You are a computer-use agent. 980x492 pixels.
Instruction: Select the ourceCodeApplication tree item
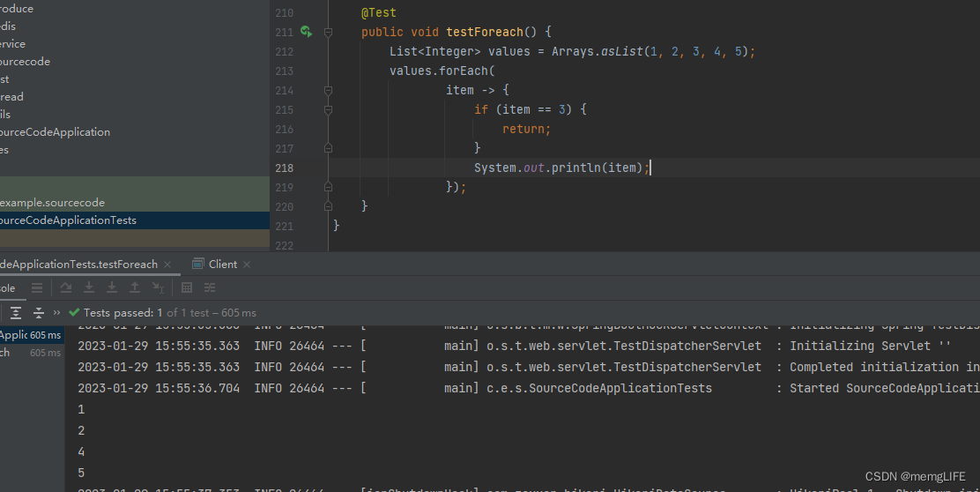55,132
